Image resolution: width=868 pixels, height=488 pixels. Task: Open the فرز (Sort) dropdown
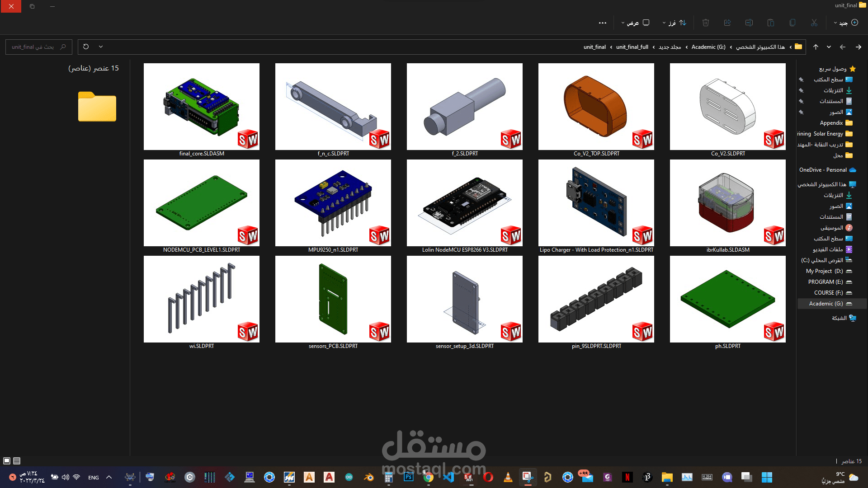point(674,23)
